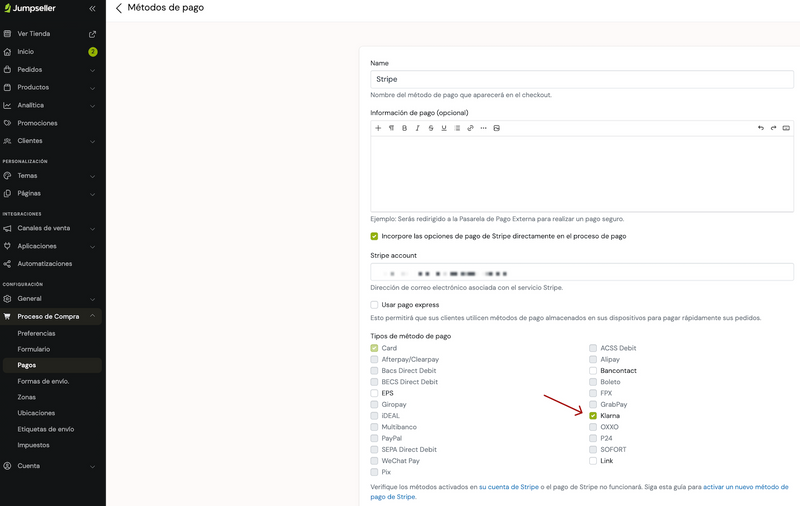Click the list icon in editor toolbar
800x506 pixels.
(x=457, y=128)
